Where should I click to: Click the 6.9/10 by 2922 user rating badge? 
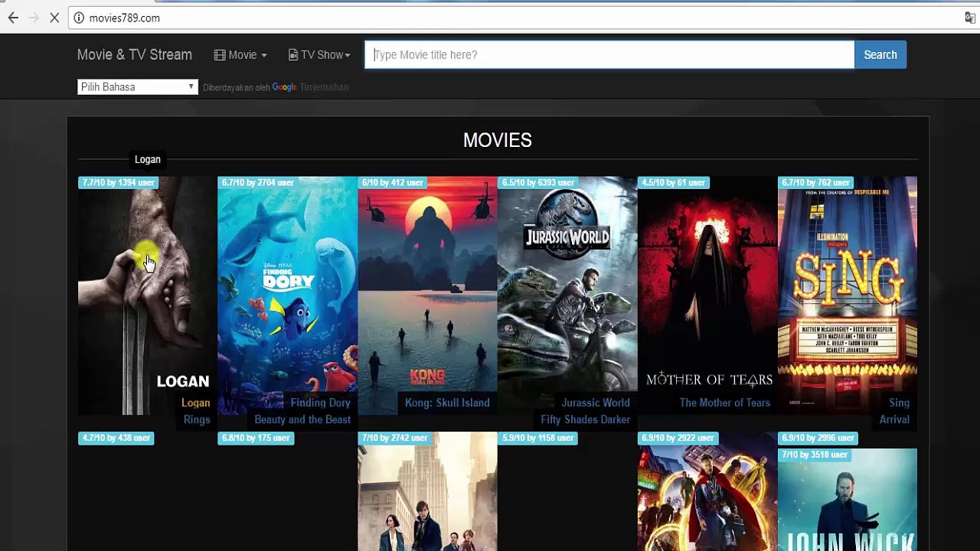pos(678,438)
